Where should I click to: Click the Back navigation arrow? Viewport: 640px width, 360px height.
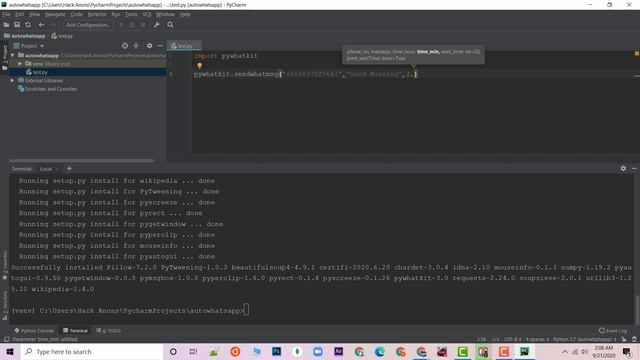tap(41, 25)
